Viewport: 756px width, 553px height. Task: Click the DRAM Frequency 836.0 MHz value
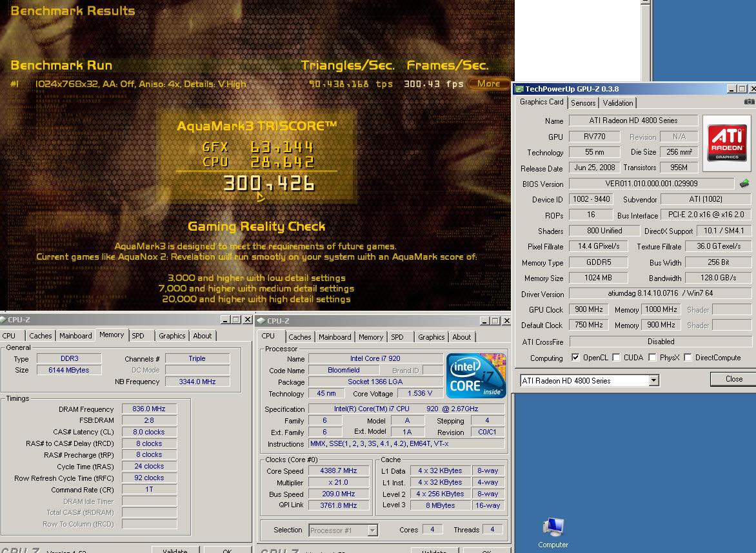pos(149,409)
